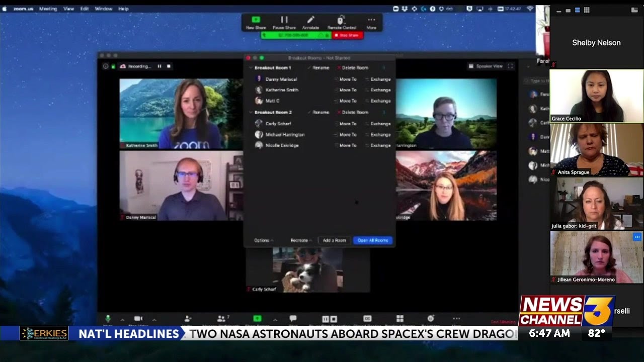The height and width of the screenshot is (362, 644).
Task: Click Grace Cecilio video thumbnail
Action: pyautogui.click(x=596, y=96)
